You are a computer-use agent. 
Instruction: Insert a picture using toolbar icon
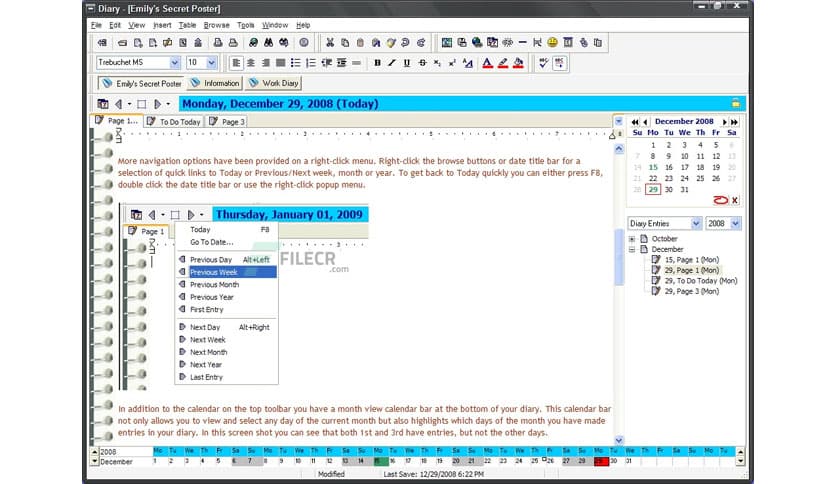click(447, 43)
